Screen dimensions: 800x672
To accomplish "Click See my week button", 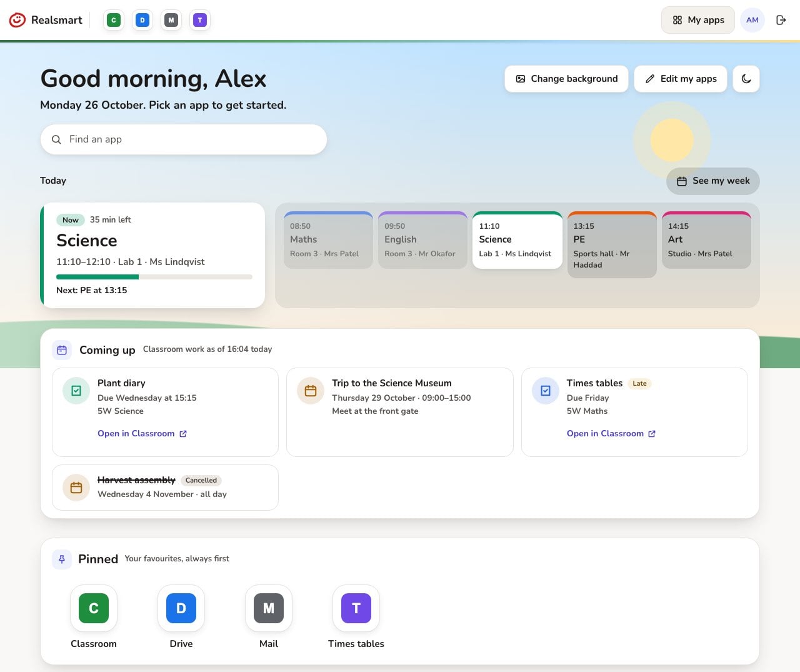I will pos(713,181).
